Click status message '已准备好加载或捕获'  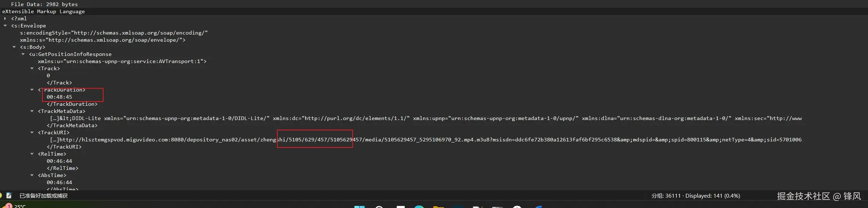click(x=44, y=196)
